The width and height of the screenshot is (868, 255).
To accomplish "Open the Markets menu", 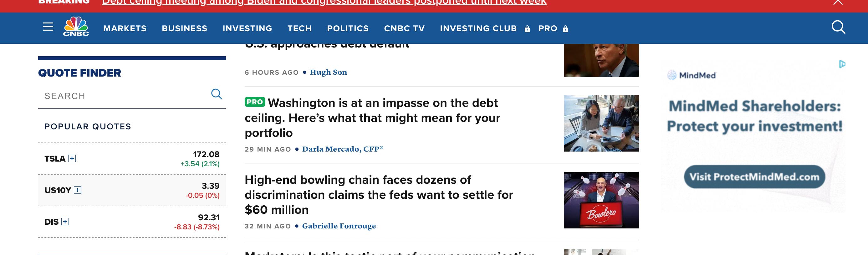I will click(125, 29).
